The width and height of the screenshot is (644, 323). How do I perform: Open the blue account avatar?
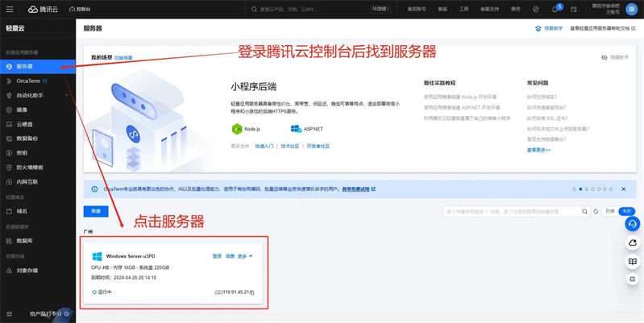(x=631, y=9)
